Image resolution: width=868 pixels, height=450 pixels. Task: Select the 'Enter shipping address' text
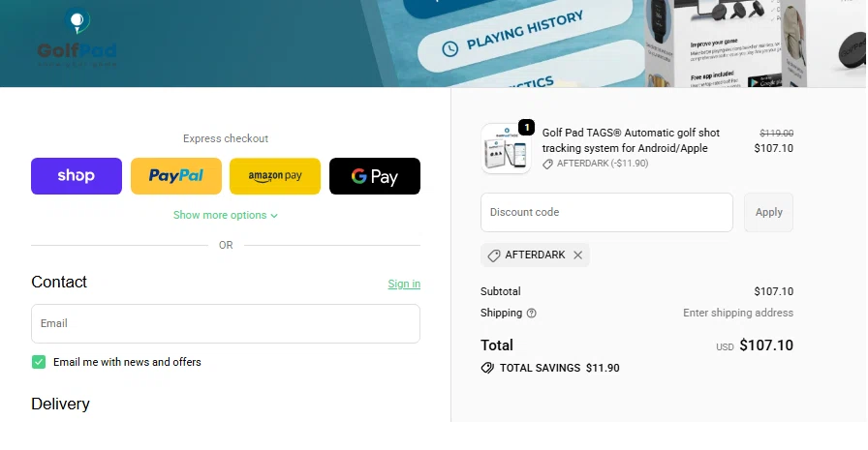point(738,313)
